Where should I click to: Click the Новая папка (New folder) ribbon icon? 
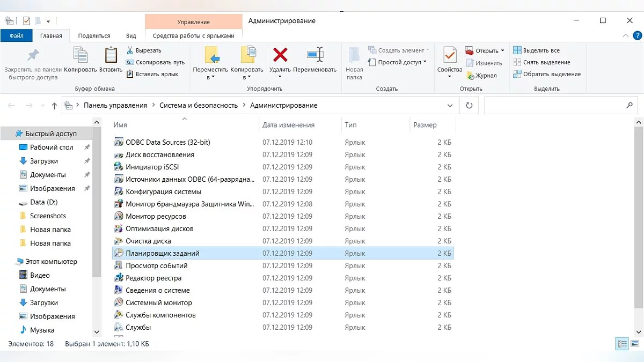pos(354,55)
